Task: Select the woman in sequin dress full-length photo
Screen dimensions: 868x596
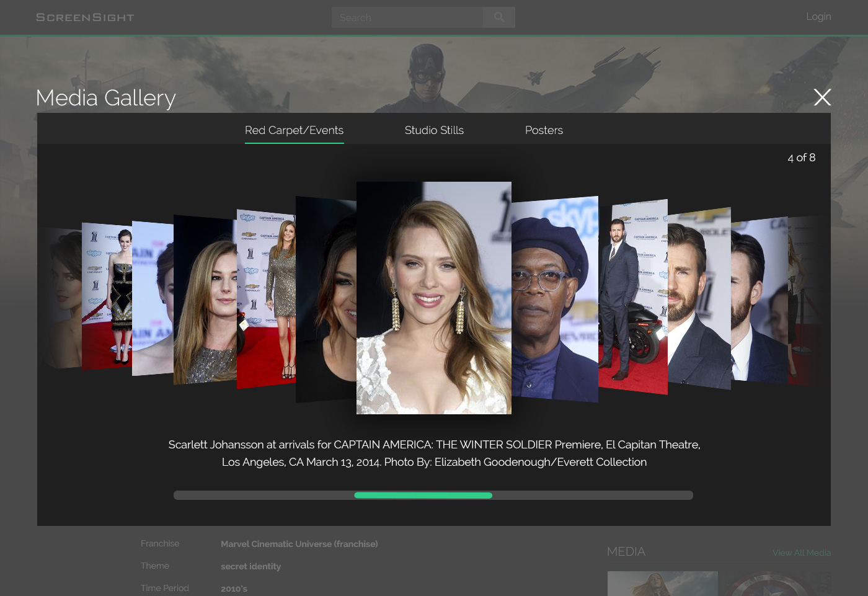Action: coord(267,299)
